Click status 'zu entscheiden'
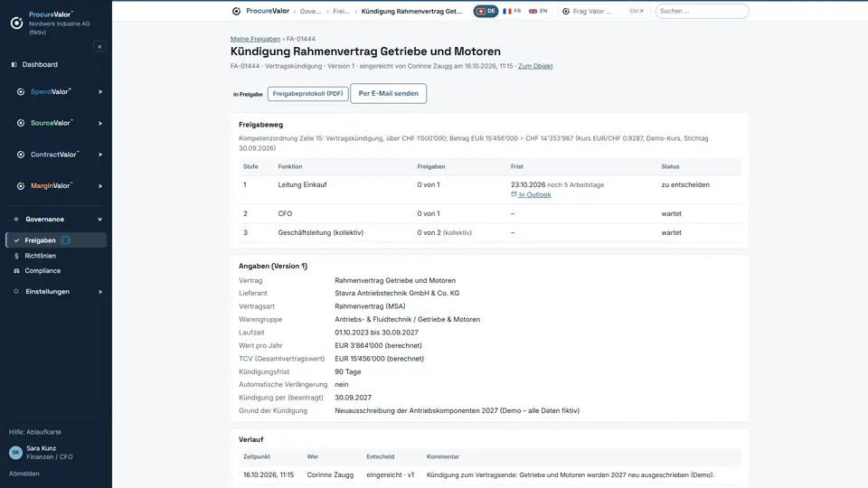The height and width of the screenshot is (488, 868). [x=685, y=184]
